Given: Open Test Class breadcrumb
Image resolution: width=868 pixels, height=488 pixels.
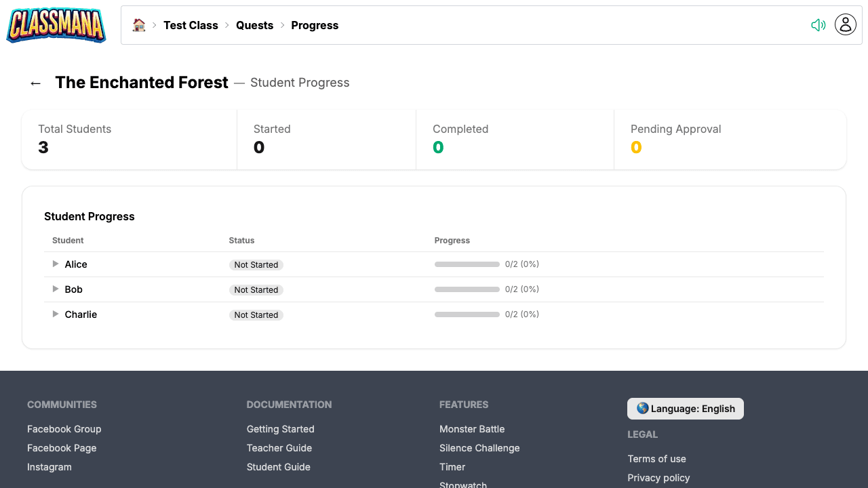Looking at the screenshot, I should tap(191, 25).
